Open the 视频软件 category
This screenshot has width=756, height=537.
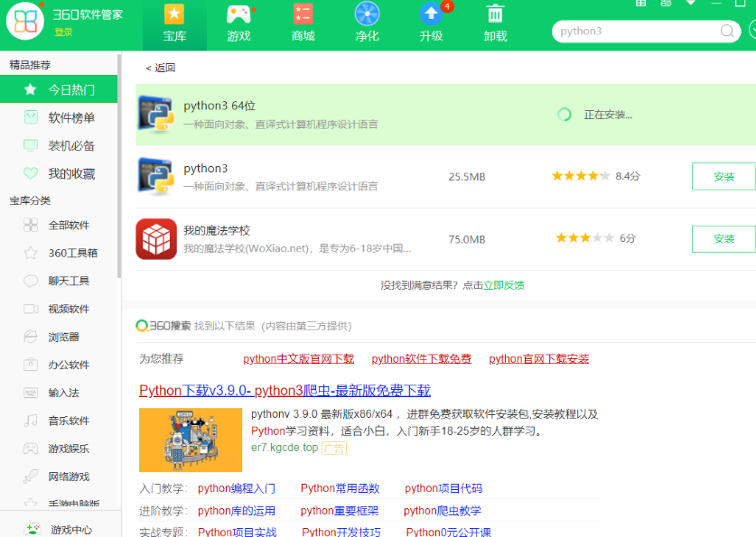pos(59,309)
